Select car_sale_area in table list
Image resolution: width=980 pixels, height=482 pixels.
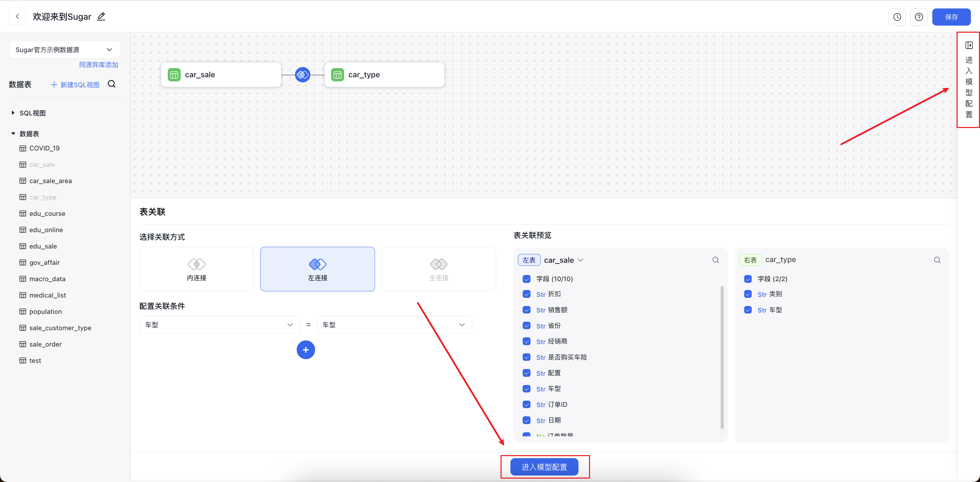[51, 181]
